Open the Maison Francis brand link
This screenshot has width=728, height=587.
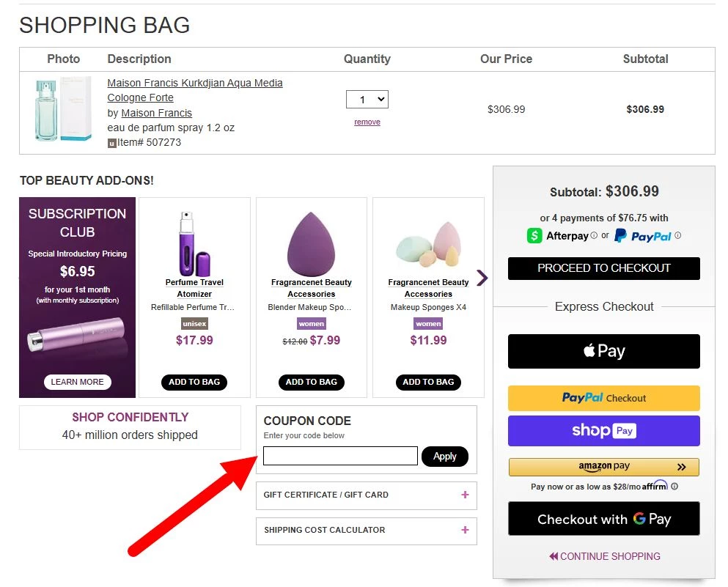coord(156,113)
